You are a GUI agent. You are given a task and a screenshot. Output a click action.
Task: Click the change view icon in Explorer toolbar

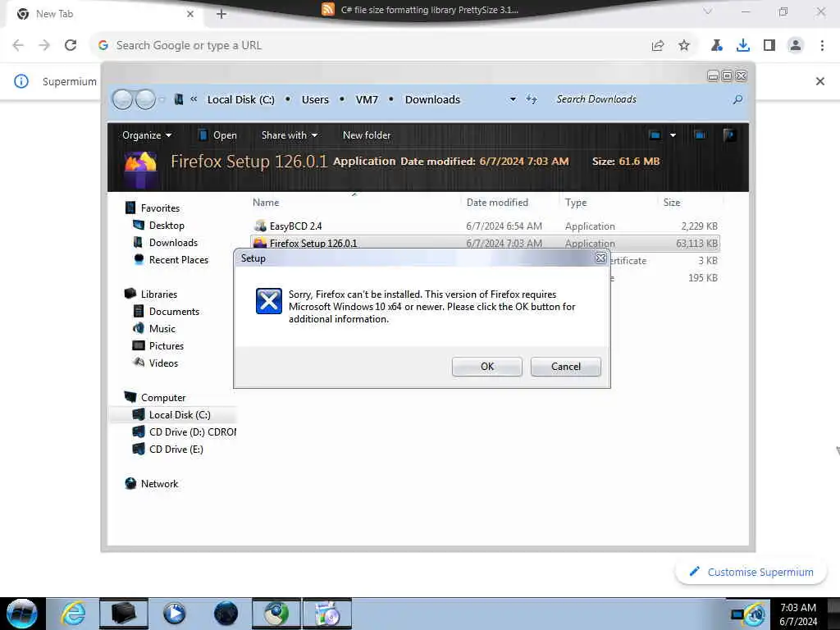(x=655, y=135)
